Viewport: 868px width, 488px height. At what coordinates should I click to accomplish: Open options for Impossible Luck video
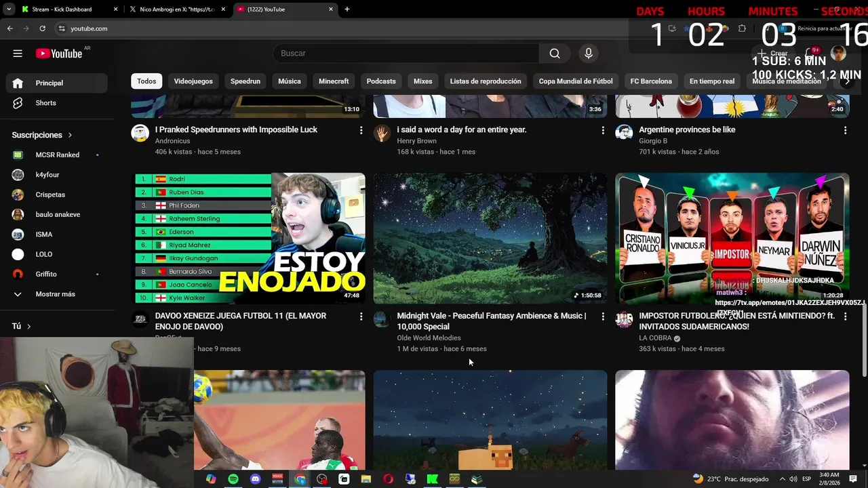[x=361, y=130]
